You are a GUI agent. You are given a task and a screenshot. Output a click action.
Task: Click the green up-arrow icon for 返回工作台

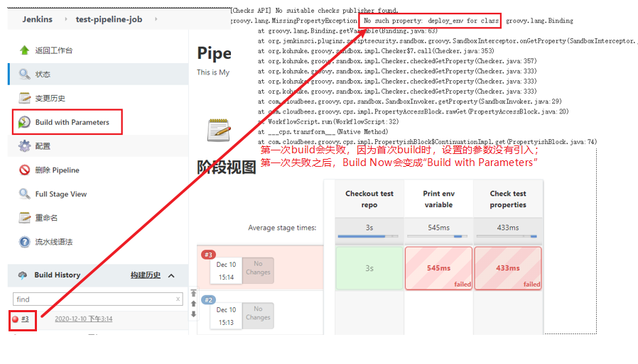(x=24, y=50)
